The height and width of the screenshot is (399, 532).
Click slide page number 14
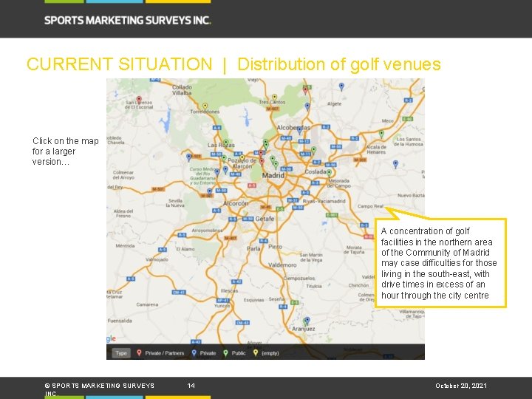(191, 386)
